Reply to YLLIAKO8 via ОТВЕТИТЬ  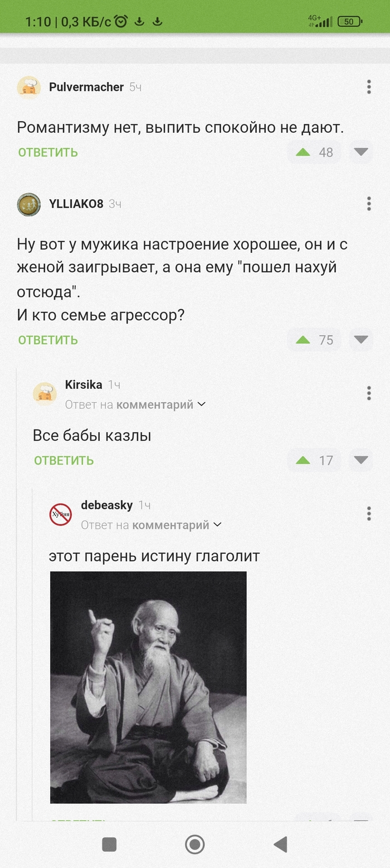click(x=48, y=340)
